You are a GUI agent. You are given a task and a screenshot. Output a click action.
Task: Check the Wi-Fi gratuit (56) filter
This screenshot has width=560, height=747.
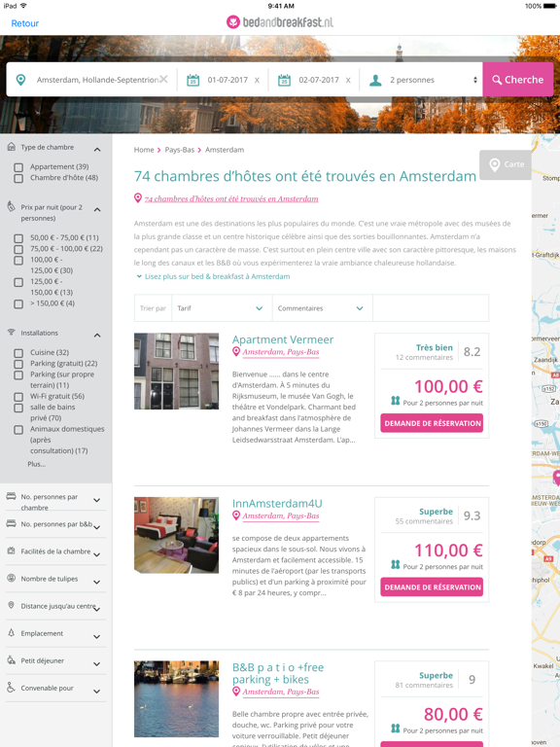coord(18,397)
